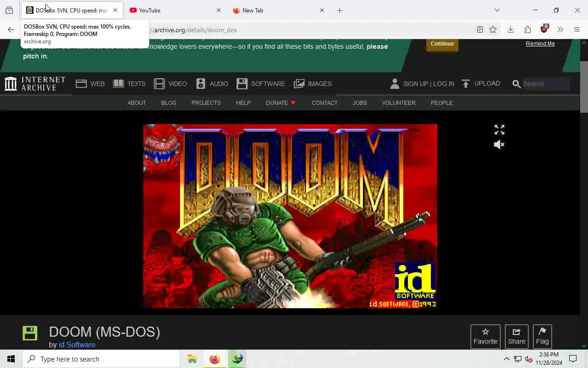
Task: Click SIGN UP | LOG IN link
Action: [x=429, y=84]
